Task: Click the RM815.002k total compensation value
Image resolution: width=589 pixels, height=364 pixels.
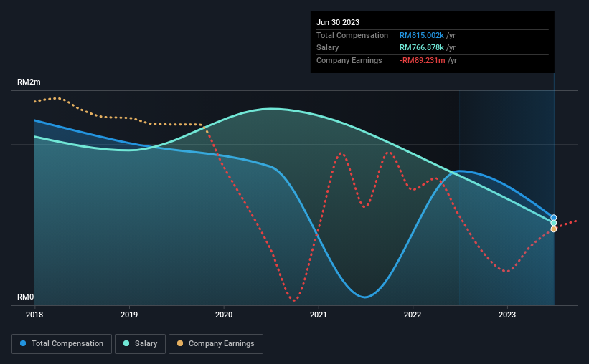Action: pyautogui.click(x=421, y=35)
